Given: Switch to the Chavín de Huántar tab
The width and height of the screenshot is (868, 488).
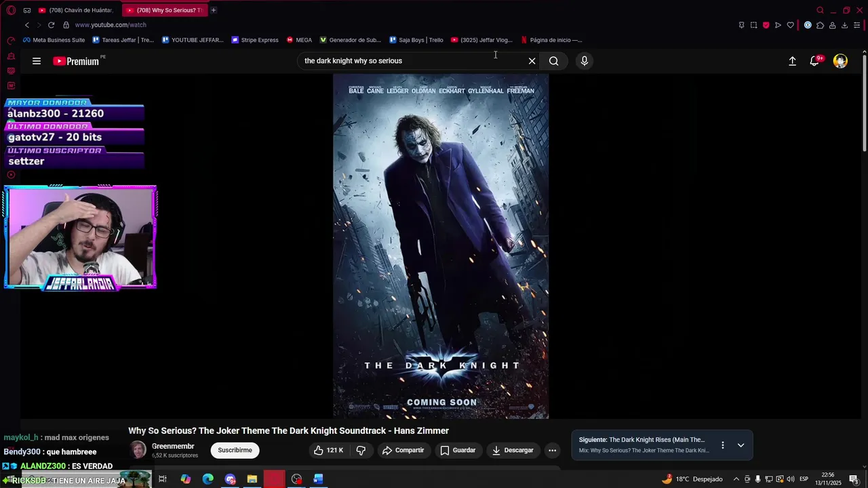Looking at the screenshot, I should [x=78, y=10].
